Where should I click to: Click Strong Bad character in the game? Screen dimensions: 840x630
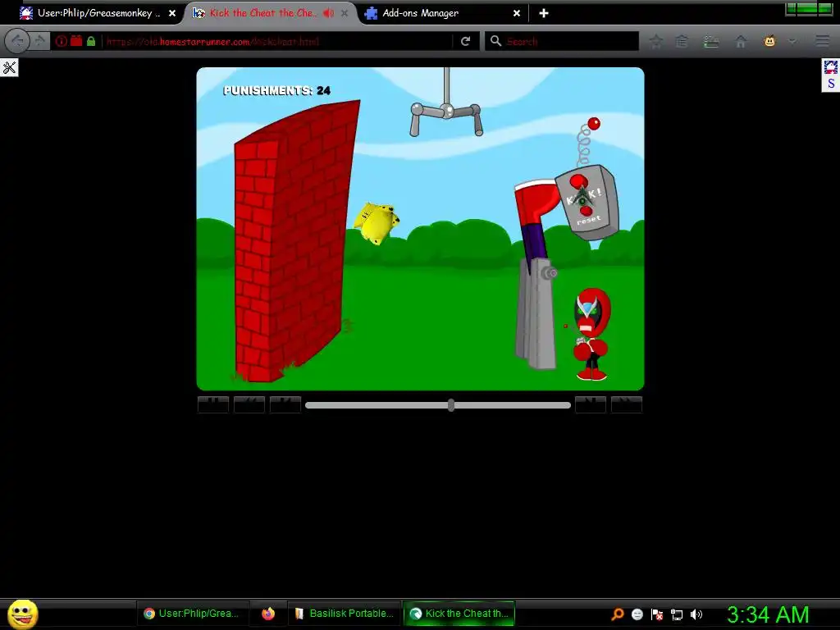click(591, 334)
